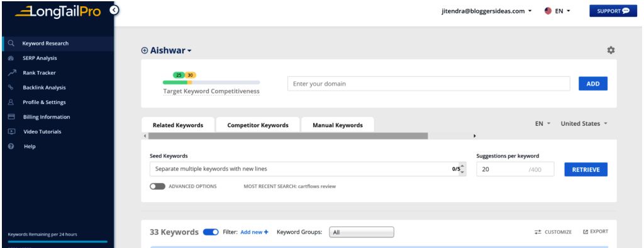Click the Keyword Research magnifier icon
644x248 pixels.
11,43
